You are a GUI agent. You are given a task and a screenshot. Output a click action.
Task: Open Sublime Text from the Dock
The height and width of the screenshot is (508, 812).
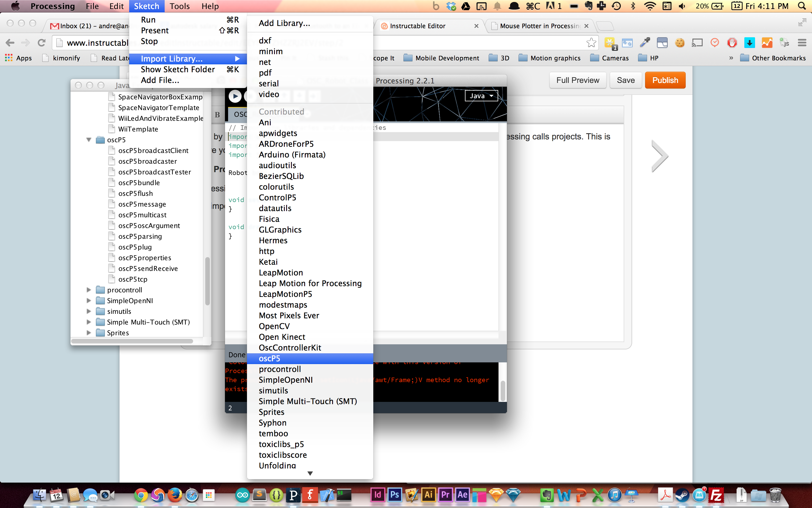coord(259,495)
